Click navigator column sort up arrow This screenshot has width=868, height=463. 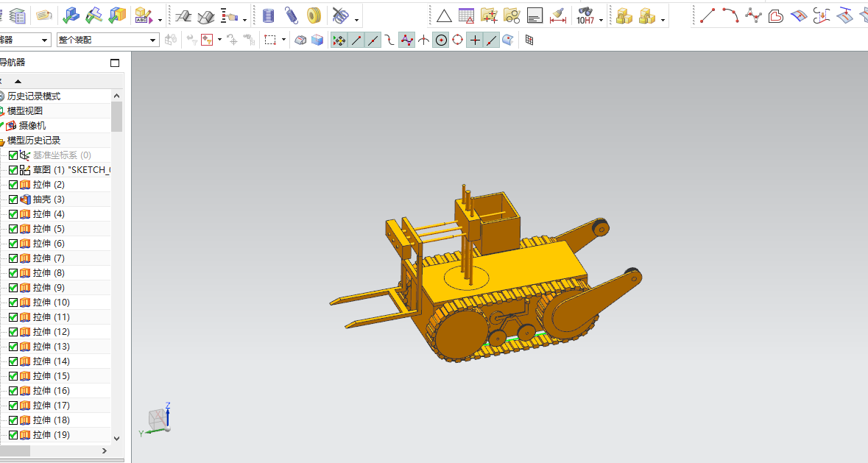pos(18,81)
